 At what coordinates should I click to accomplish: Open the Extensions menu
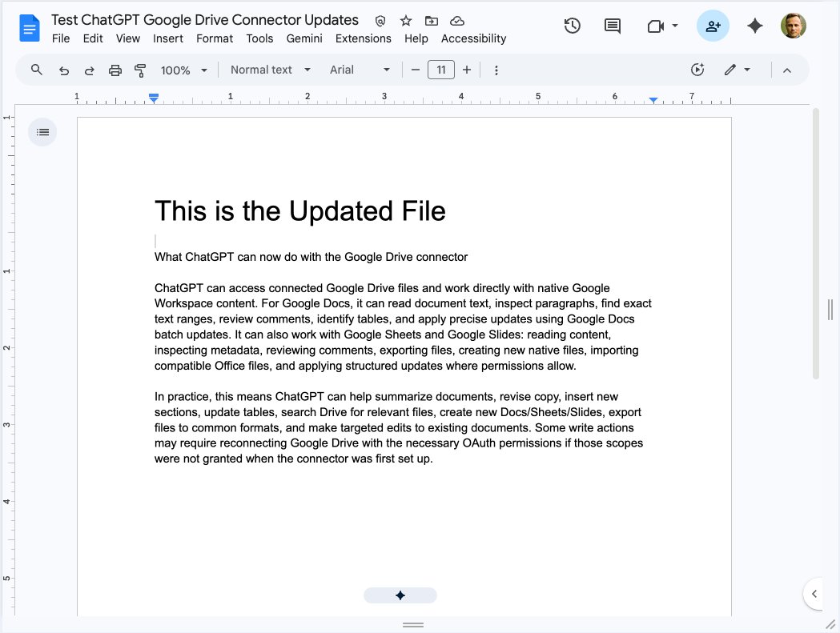click(x=364, y=38)
